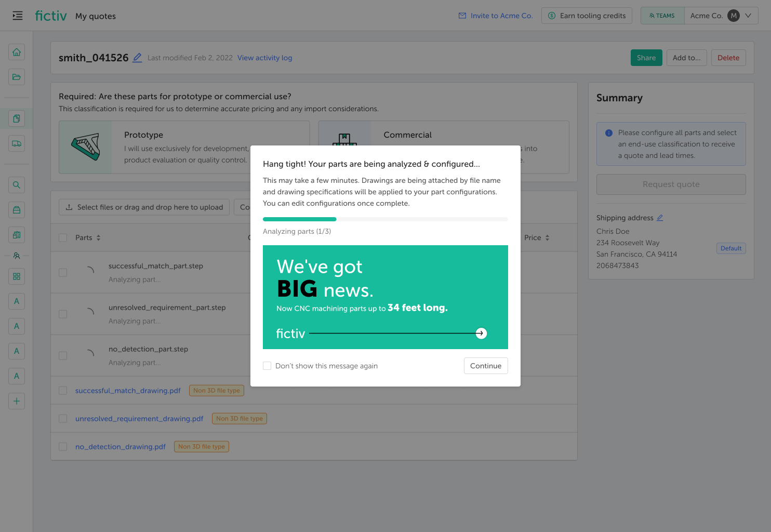
Task: Click the Earn tooling credits button
Action: tap(587, 16)
